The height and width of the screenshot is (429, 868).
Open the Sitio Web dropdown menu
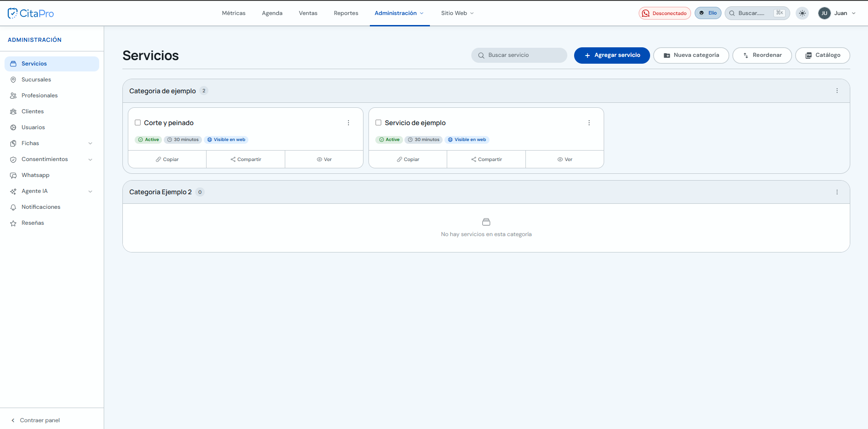[457, 13]
